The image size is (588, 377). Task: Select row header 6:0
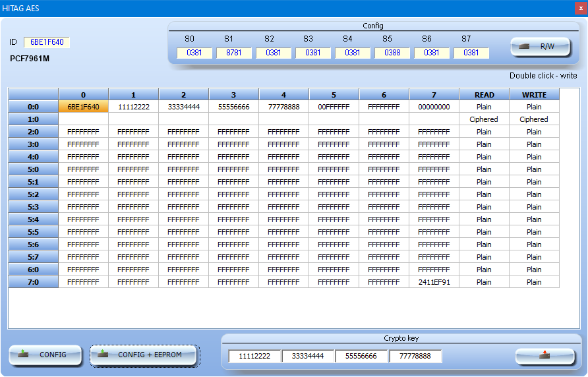(34, 270)
